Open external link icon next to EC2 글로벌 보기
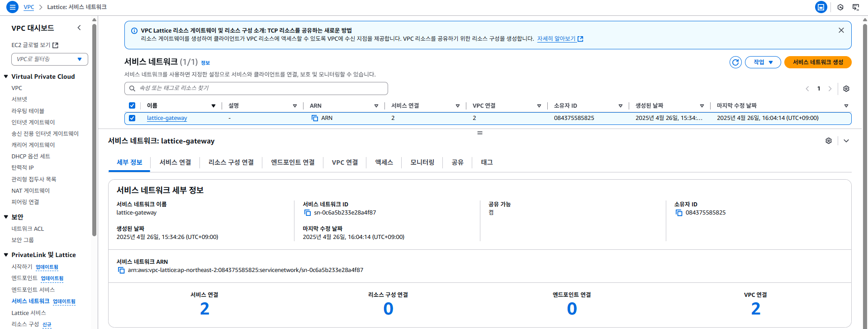Screen dimensions: 868x329 (x=55, y=45)
